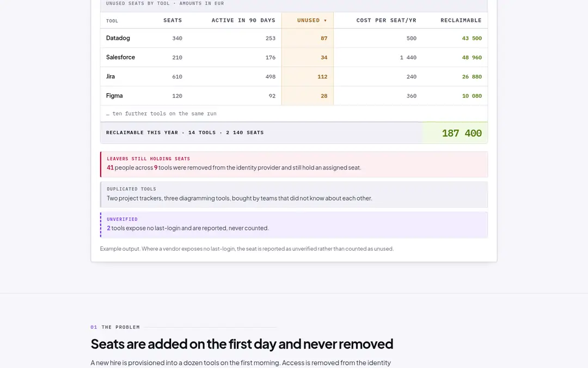
Task: Select the Figma tool name
Action: [114, 95]
